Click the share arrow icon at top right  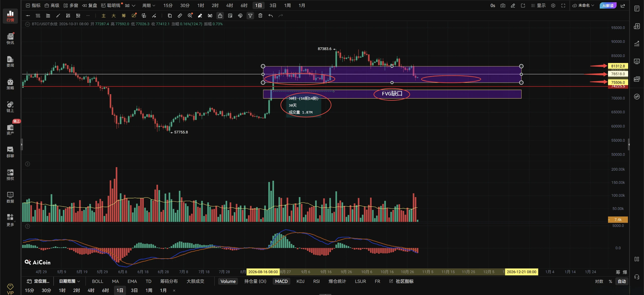click(623, 5)
